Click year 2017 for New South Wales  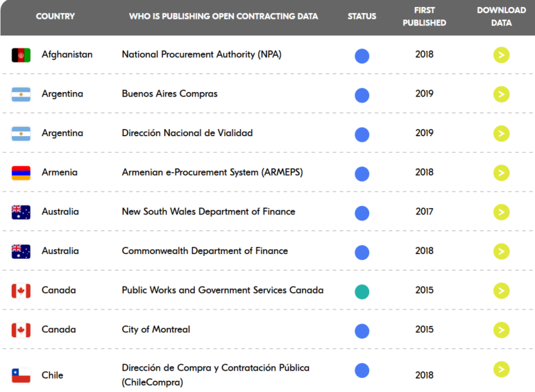pos(424,212)
